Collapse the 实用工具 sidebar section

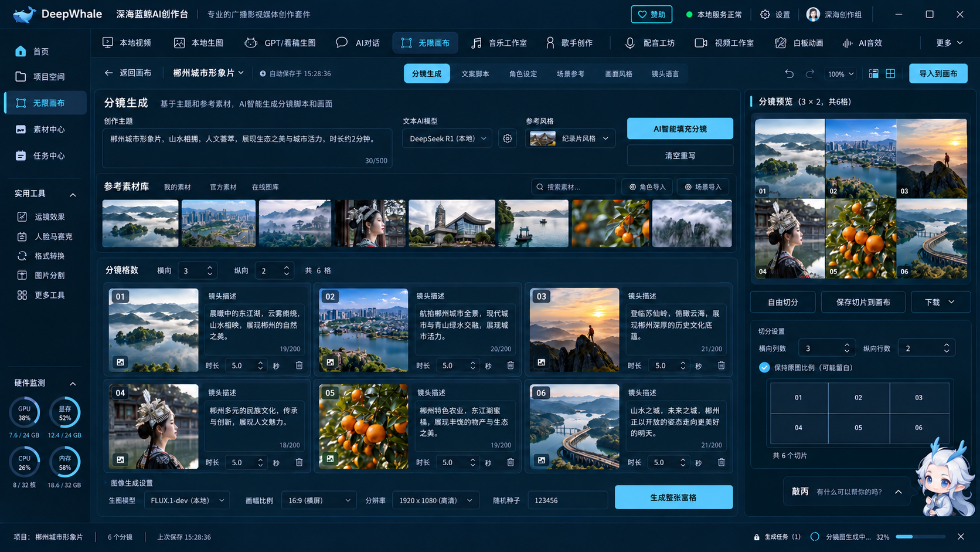pos(73,194)
